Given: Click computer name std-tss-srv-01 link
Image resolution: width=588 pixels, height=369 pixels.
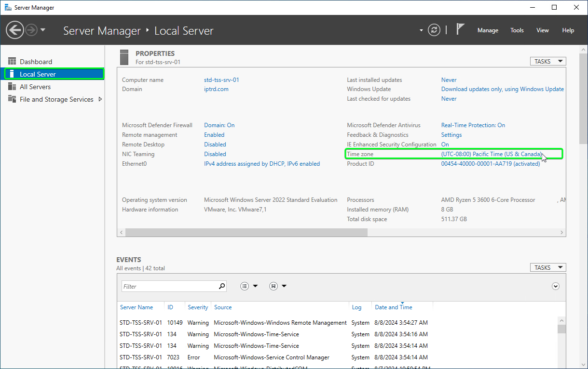Looking at the screenshot, I should [221, 80].
